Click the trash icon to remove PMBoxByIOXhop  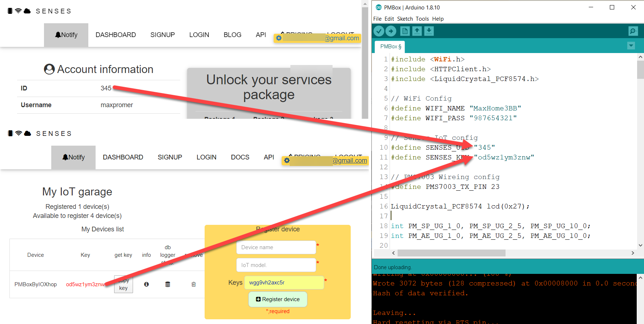pyautogui.click(x=194, y=284)
